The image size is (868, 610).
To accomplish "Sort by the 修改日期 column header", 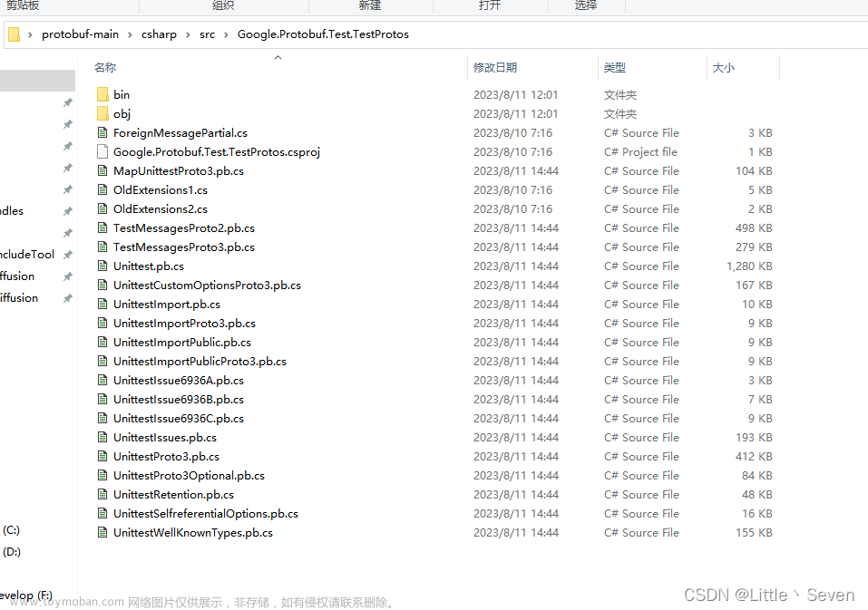I will coord(495,67).
